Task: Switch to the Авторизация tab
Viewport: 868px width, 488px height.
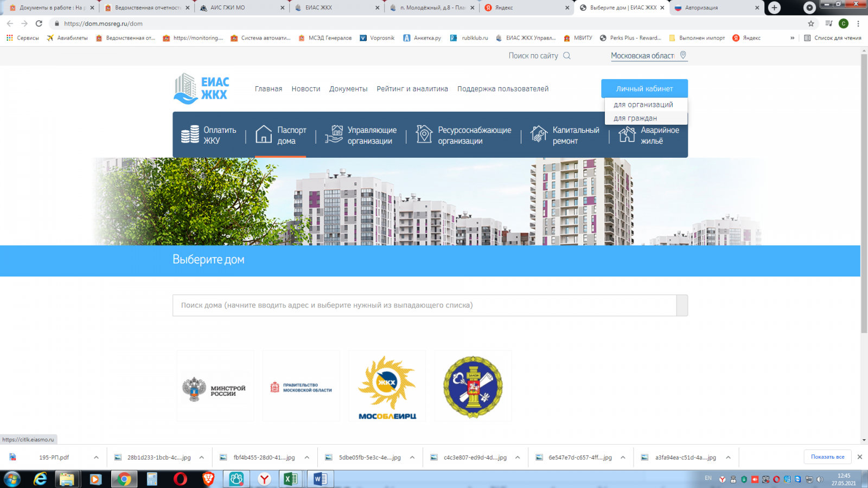Action: coord(716,8)
